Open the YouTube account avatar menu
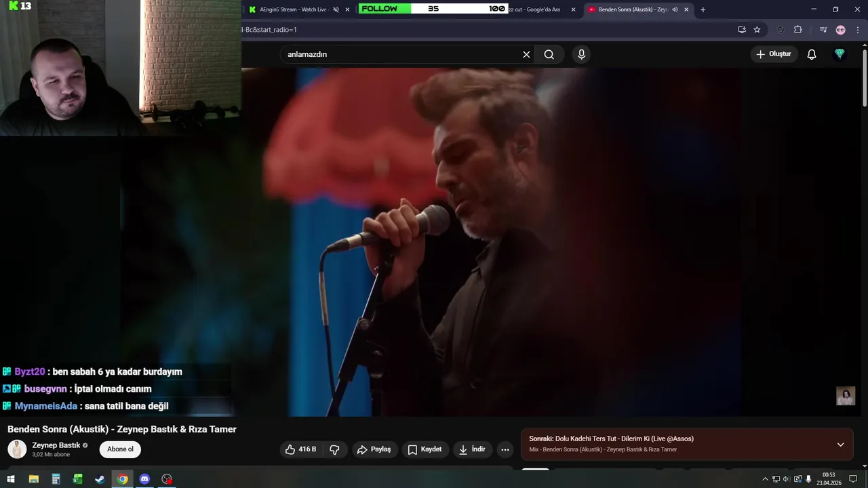The image size is (868, 488). (840, 54)
